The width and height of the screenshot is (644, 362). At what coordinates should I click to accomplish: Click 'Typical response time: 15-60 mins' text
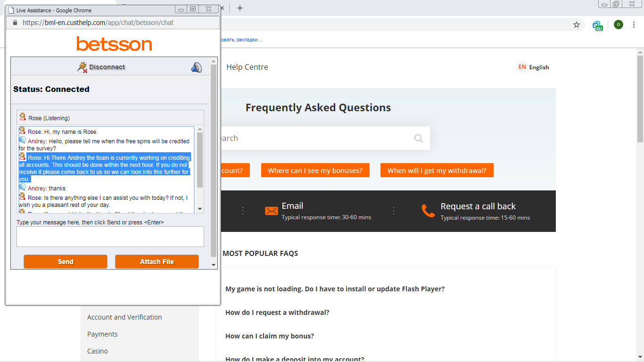point(485,217)
